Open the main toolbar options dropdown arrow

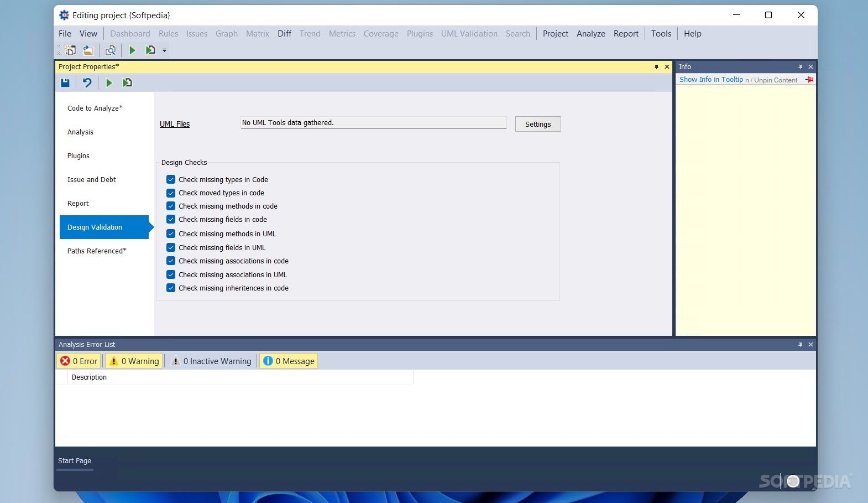click(164, 50)
